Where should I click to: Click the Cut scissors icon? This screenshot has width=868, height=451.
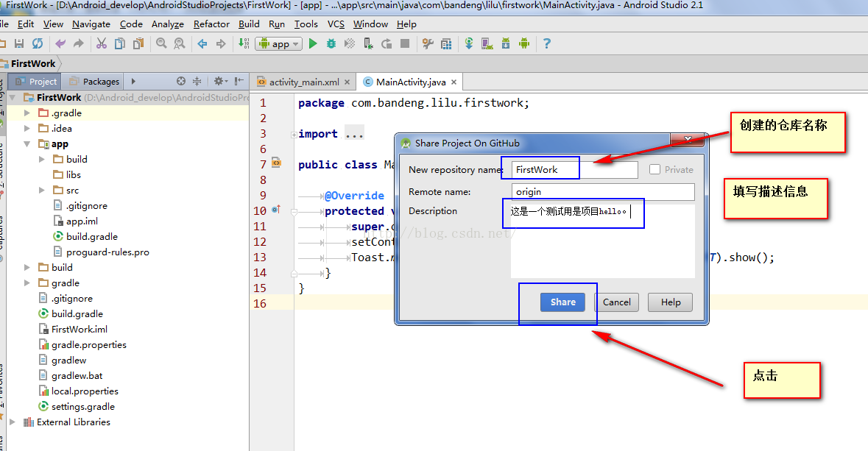pyautogui.click(x=102, y=44)
